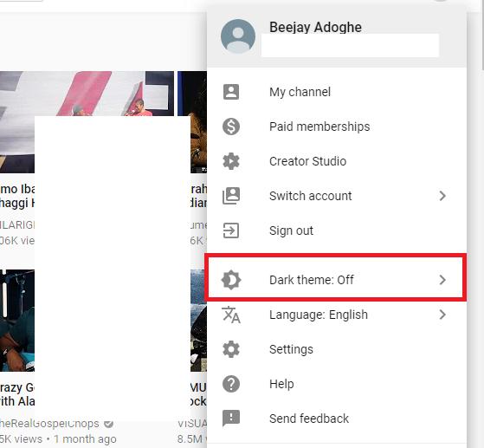Click the Creator Studio gear icon
Image resolution: width=484 pixels, height=448 pixels.
[x=231, y=161]
